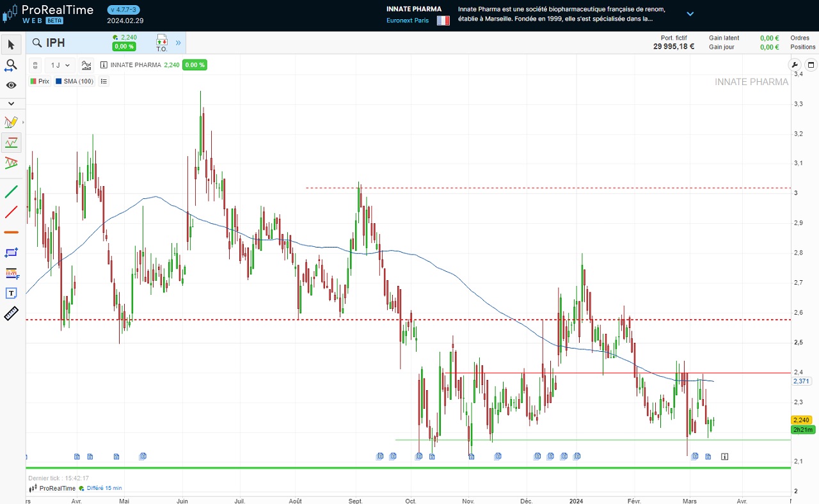This screenshot has height=504, width=819.
Task: Select the thick green line near bottom
Action: click(x=408, y=468)
